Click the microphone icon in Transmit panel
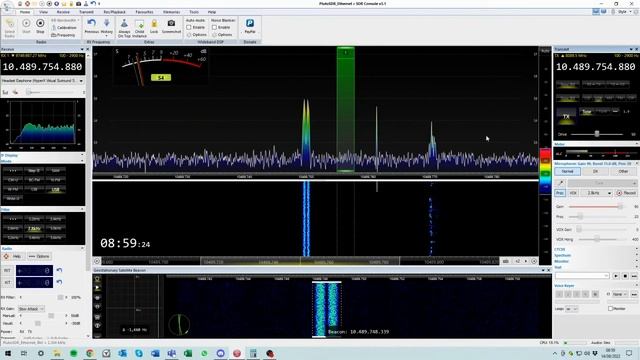 (x=560, y=183)
